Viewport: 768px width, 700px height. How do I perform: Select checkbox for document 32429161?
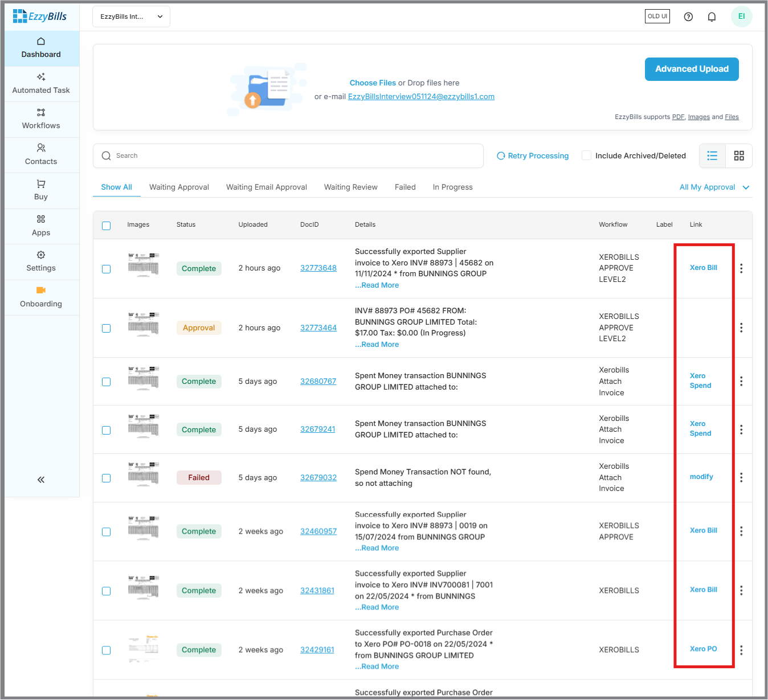(x=106, y=650)
